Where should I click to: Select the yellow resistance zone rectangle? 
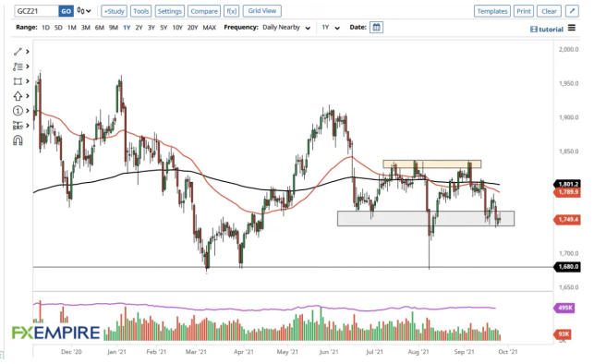click(x=431, y=164)
